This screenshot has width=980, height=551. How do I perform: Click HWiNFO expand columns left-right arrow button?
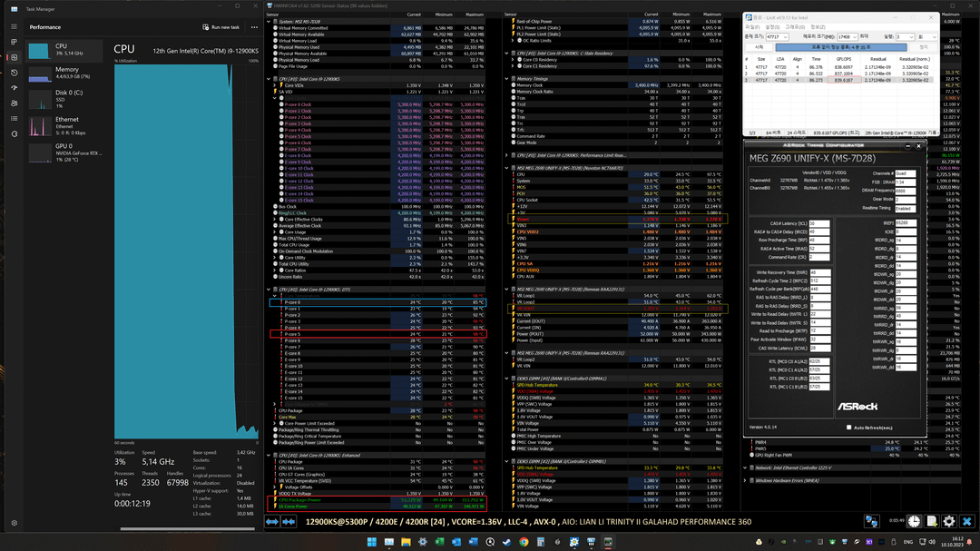272,522
